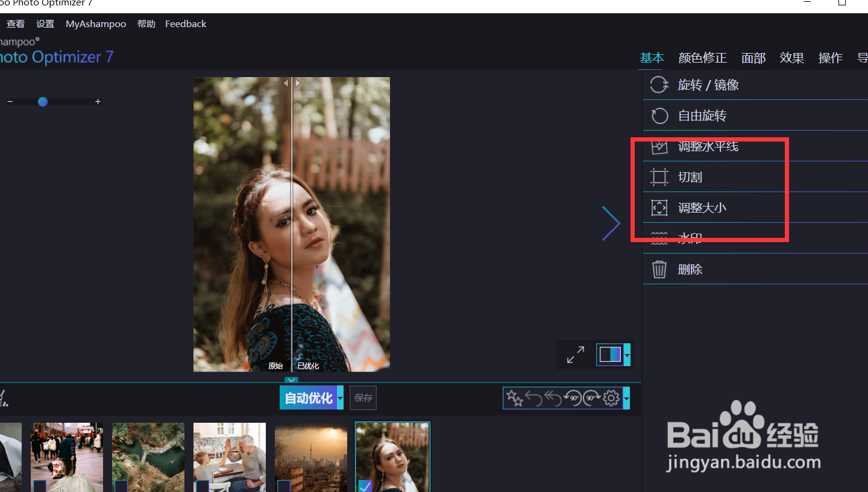Open the Feedback menu
The height and width of the screenshot is (492, 868).
(x=186, y=24)
